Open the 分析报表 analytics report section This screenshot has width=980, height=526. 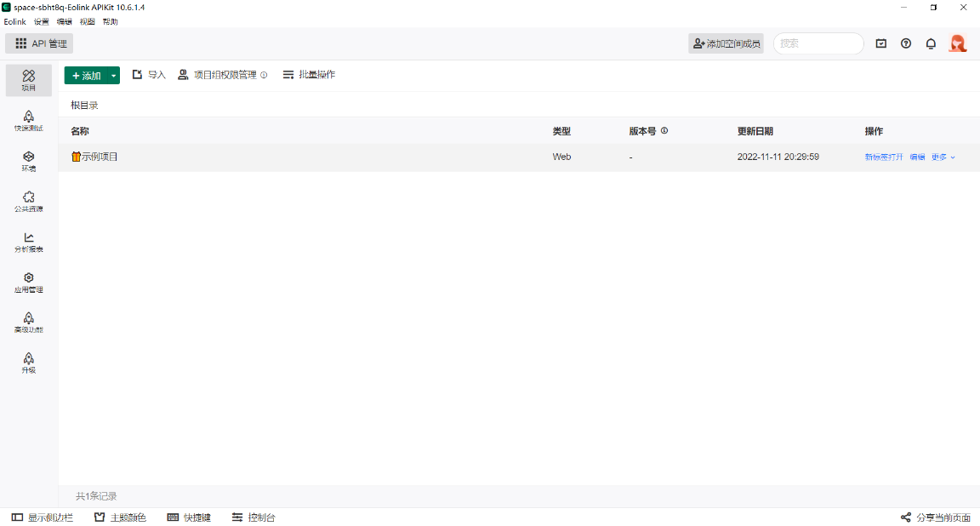coord(29,242)
